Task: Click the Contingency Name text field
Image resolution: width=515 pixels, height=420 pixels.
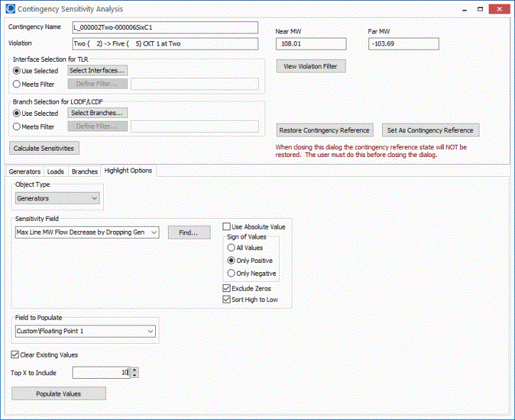Action: coord(165,28)
